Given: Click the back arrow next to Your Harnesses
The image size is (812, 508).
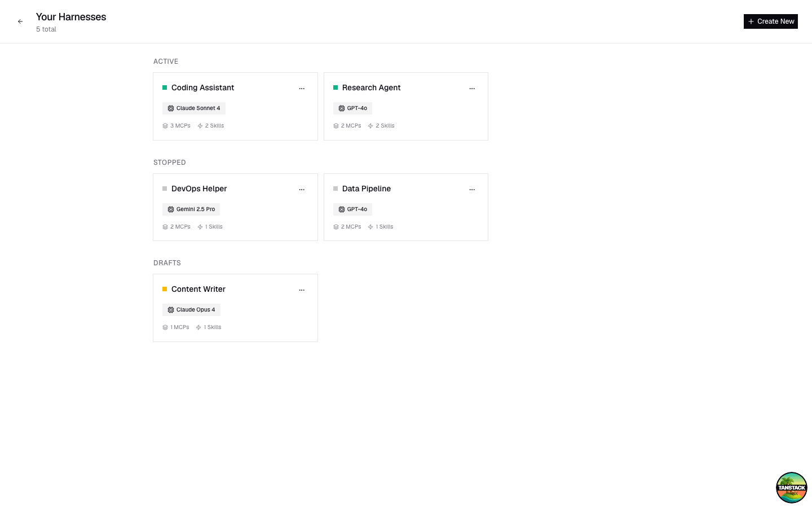Looking at the screenshot, I should (20, 21).
